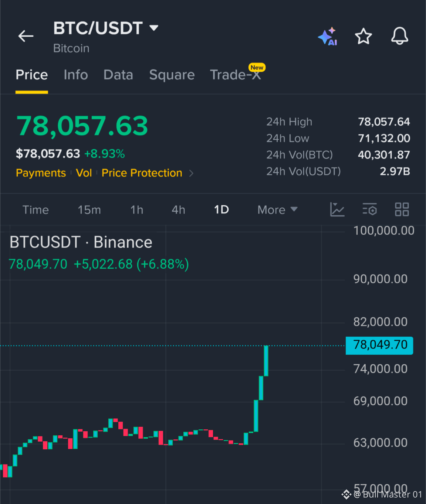Tap the +5,022.68 (+6.88%) chart change
This screenshot has width=426, height=504.
tap(131, 264)
